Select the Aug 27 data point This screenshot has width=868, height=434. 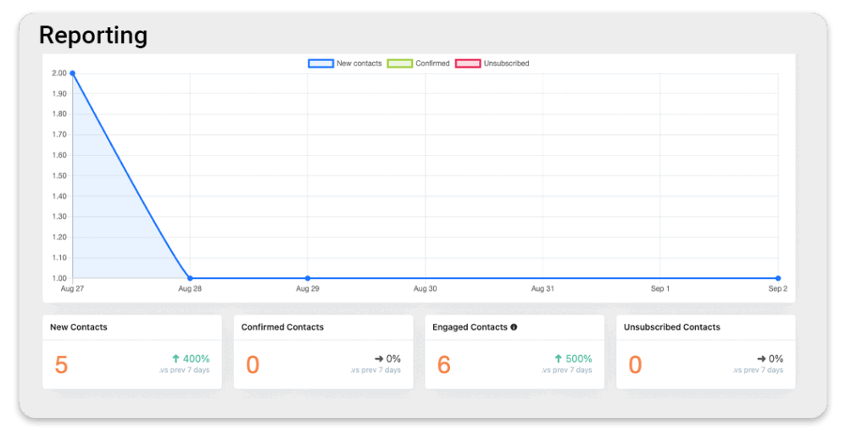73,74
